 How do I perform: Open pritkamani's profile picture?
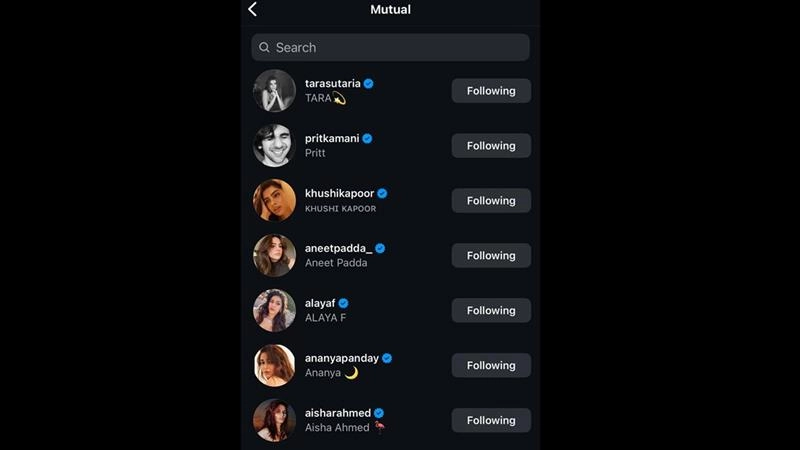click(274, 146)
